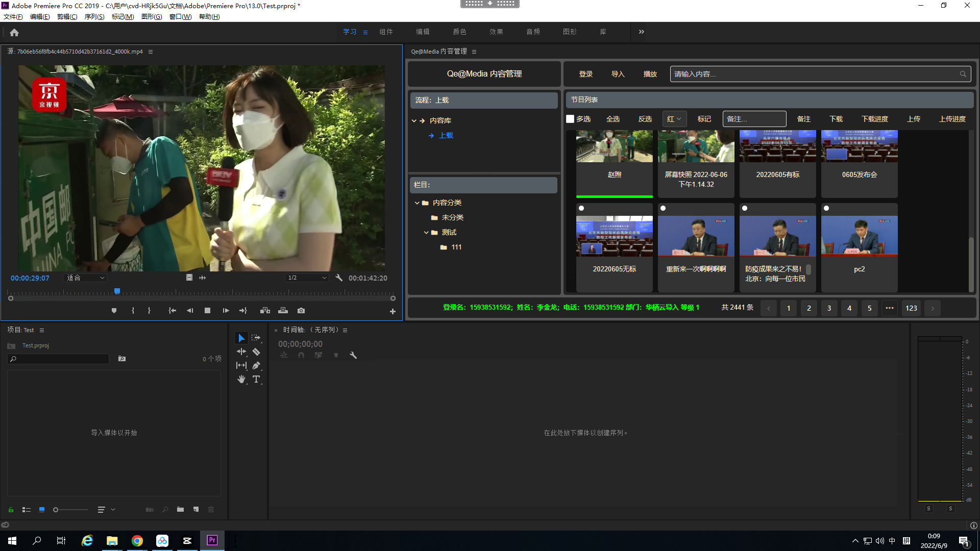This screenshot has height=551, width=980.
Task: Mark In point in source monitor
Action: coord(133,310)
